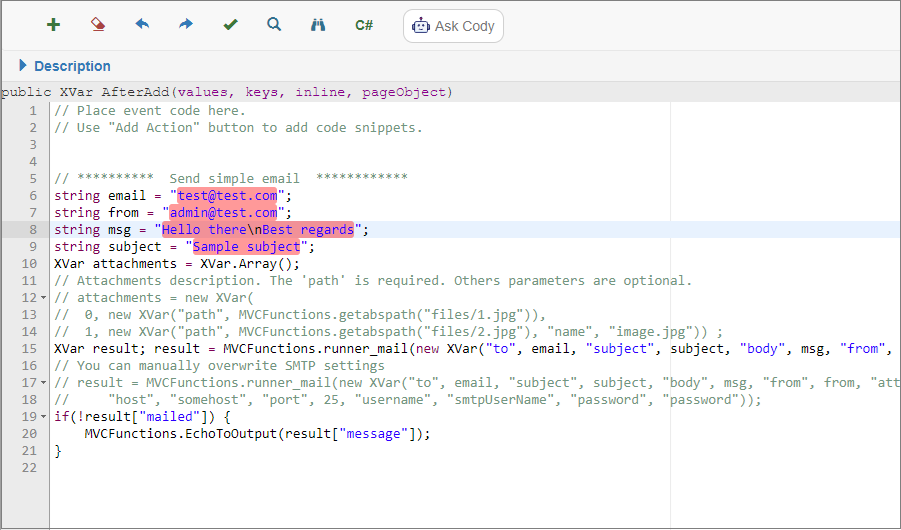Viewport: 901px width, 530px height.
Task: Click the highlighted "Sample subject" string
Action: [x=247, y=247]
